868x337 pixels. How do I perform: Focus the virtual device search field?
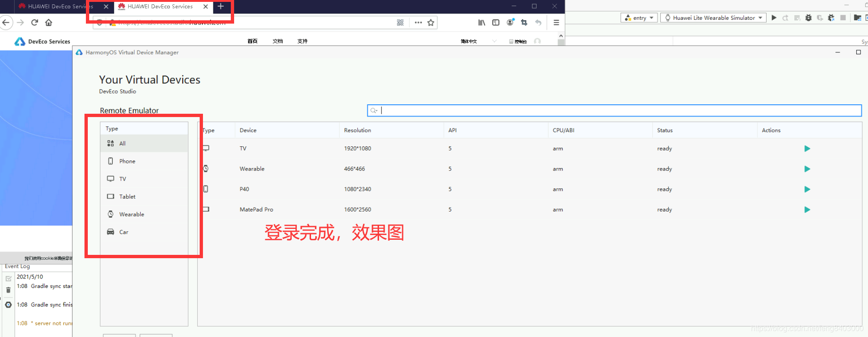pyautogui.click(x=614, y=110)
